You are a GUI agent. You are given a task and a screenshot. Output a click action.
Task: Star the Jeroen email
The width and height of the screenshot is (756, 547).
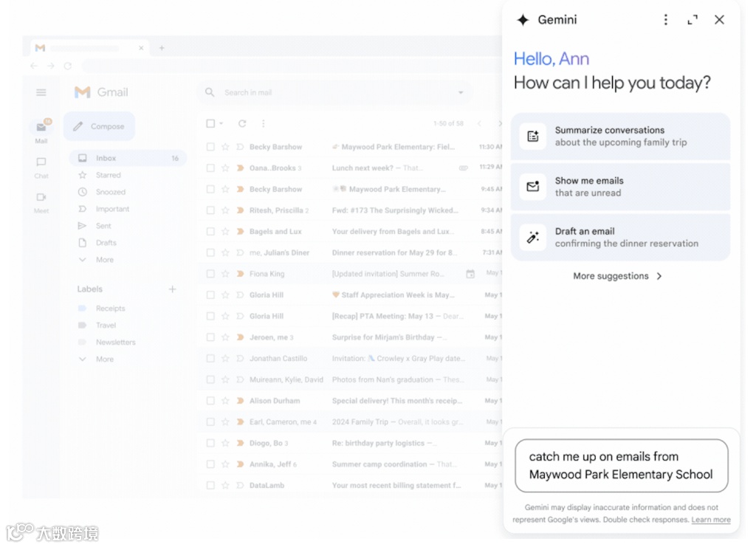tap(225, 337)
